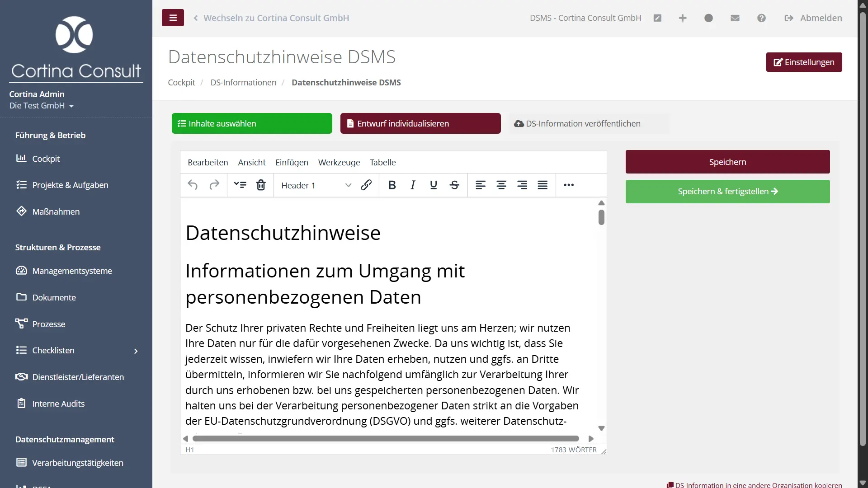Image resolution: width=868 pixels, height=488 pixels.
Task: Expand the Checklisten submenu
Action: [x=136, y=351]
